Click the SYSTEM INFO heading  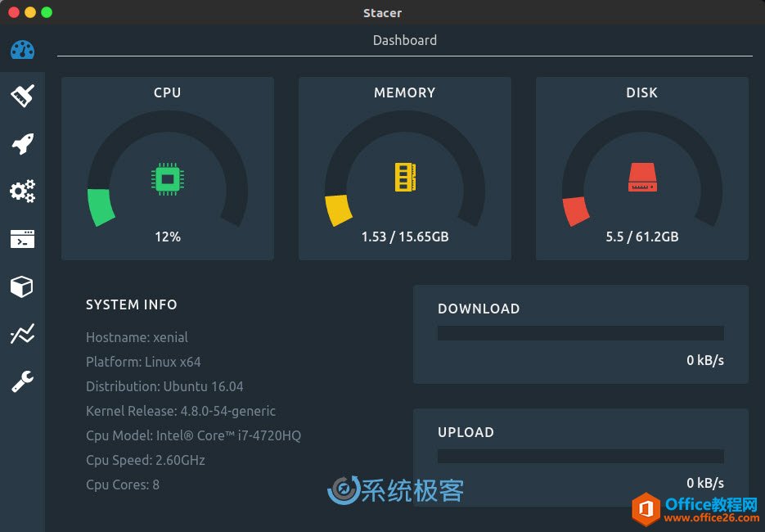(132, 304)
